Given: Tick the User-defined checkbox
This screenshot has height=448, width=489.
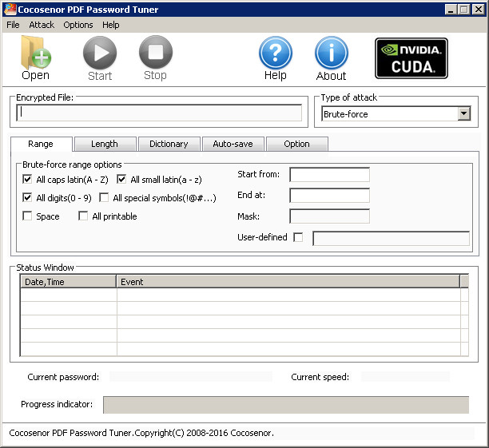Looking at the screenshot, I should click(x=298, y=237).
